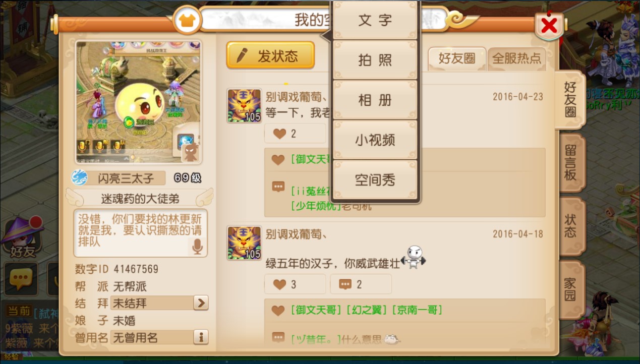Viewport: 640px width, 364px height.
Task: Choose 文字 from the post type menu
Action: [375, 20]
